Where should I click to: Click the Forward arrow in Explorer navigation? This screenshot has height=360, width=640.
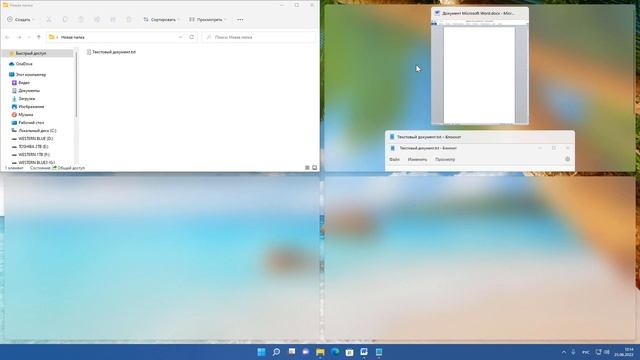(x=19, y=37)
